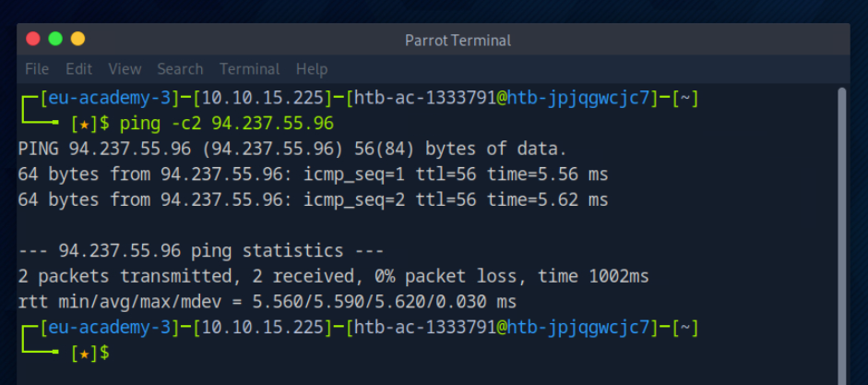Click the Parrot Terminal window title
Image resolution: width=868 pixels, height=385 pixels.
tap(458, 41)
